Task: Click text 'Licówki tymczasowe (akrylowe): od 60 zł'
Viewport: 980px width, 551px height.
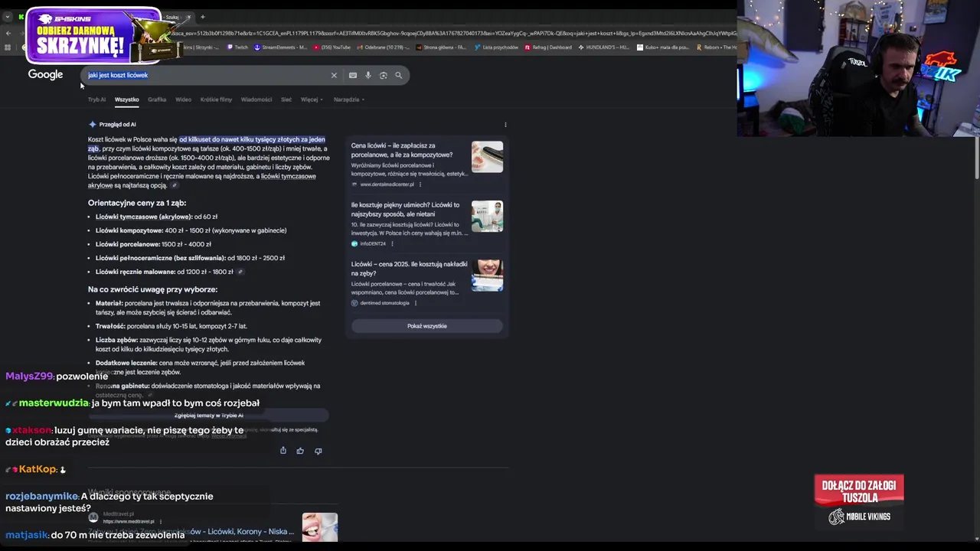Action: (x=156, y=217)
